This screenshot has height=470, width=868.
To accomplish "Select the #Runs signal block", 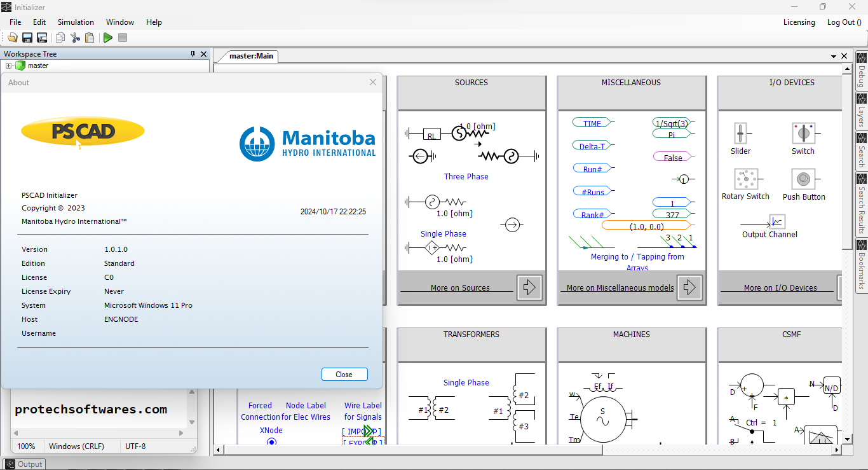I will point(592,191).
